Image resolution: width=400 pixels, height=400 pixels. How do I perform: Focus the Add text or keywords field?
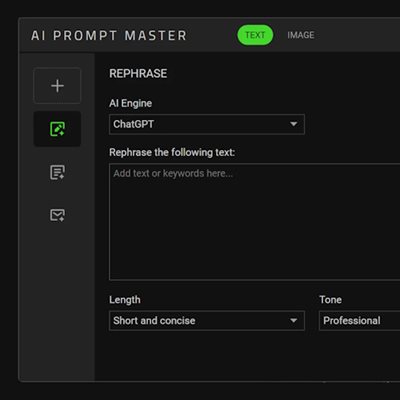tap(254, 222)
